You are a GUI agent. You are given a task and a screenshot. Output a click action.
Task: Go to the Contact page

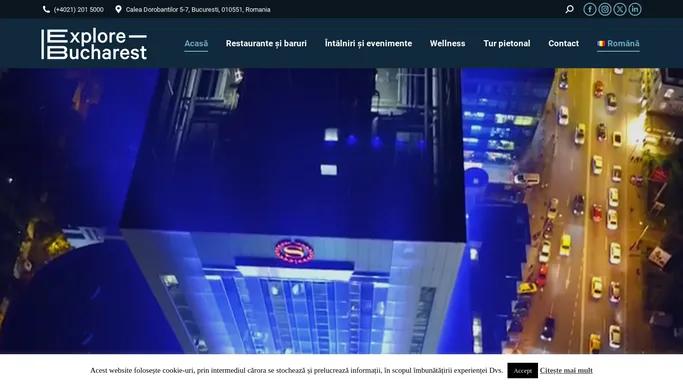(563, 44)
